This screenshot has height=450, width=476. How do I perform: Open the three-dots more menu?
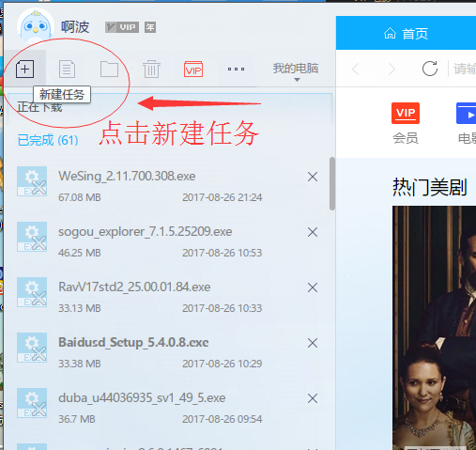tap(236, 69)
